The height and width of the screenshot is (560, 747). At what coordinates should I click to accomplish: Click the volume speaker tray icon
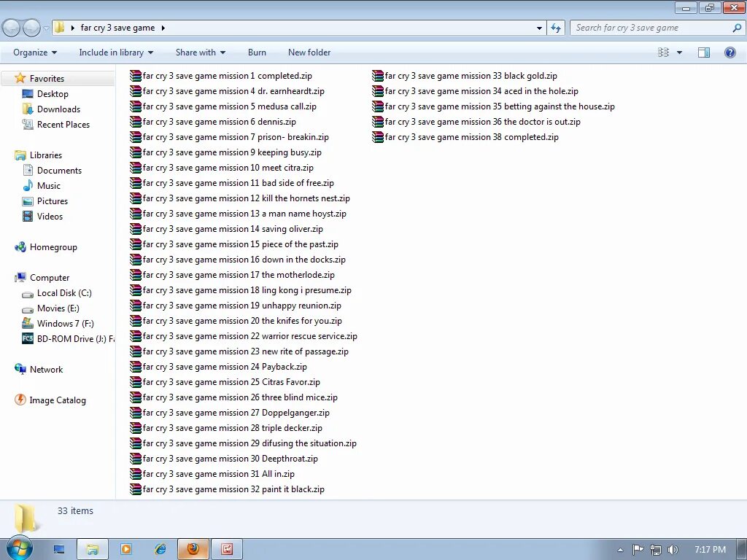pos(673,550)
